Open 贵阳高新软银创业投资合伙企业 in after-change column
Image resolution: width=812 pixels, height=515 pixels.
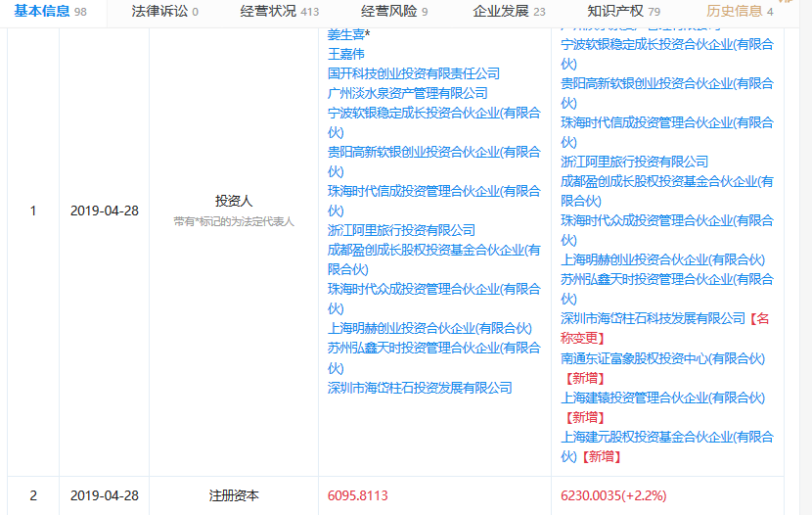[667, 93]
